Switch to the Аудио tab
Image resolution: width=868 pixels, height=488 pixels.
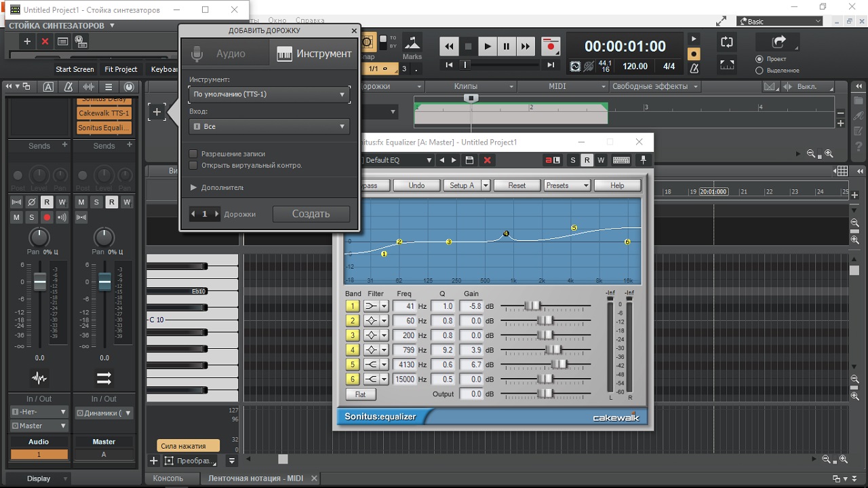pos(224,54)
